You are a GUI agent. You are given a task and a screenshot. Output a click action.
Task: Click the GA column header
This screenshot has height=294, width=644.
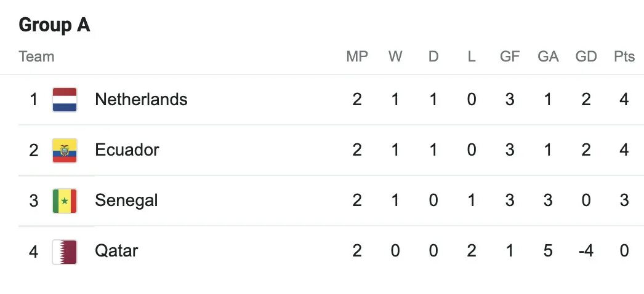(548, 57)
